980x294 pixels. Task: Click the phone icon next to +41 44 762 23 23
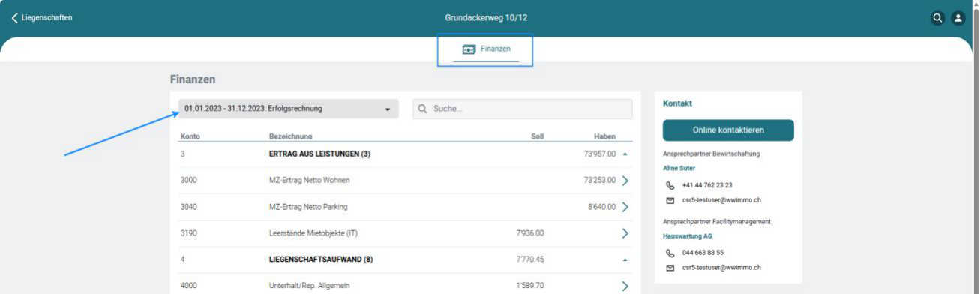point(670,185)
